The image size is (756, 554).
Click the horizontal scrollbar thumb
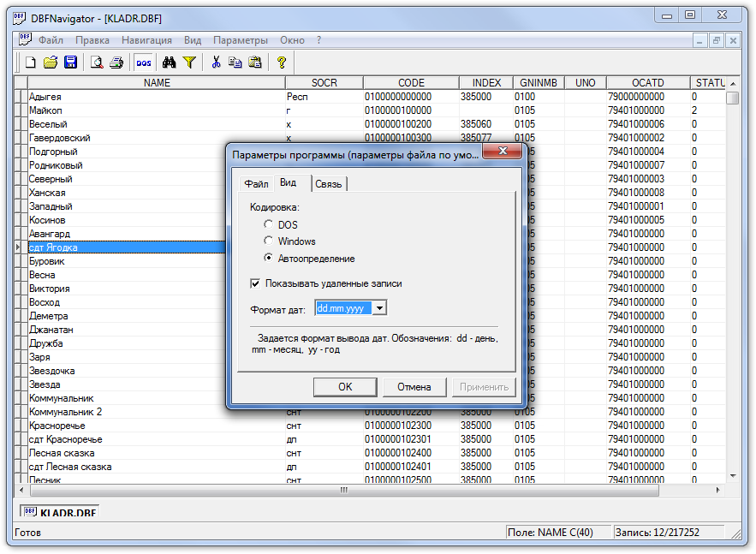pyautogui.click(x=344, y=490)
